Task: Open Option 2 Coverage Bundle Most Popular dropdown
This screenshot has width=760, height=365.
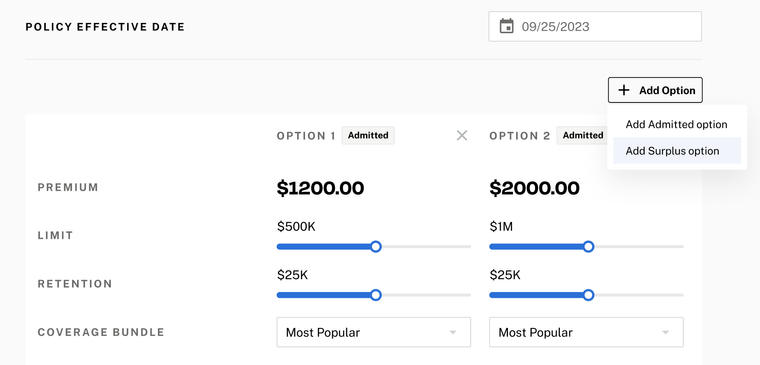Action: [586, 333]
